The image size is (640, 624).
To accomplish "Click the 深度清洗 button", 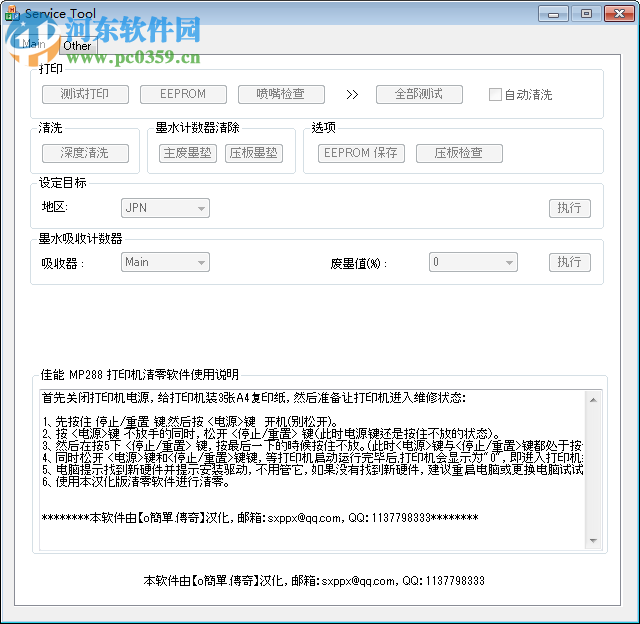I will 85,153.
